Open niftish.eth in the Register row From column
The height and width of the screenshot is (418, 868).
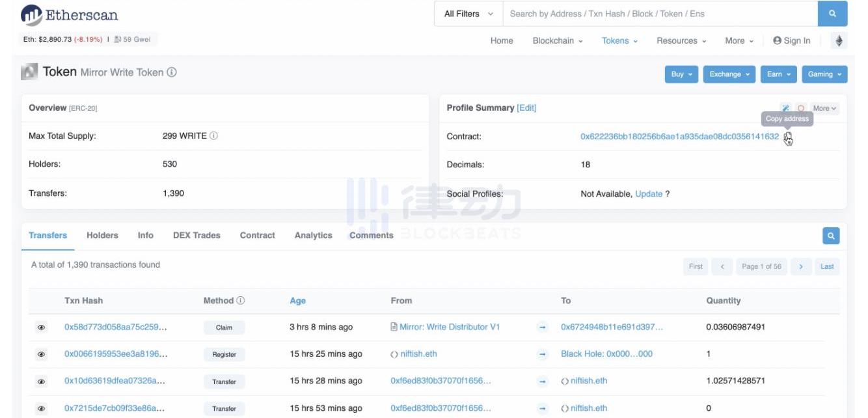coord(418,354)
